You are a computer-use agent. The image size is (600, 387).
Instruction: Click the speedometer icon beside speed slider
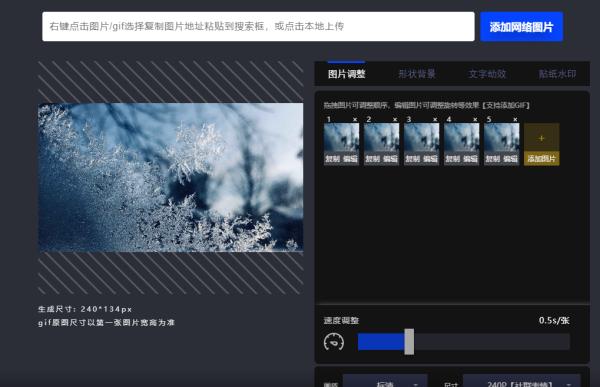[334, 342]
